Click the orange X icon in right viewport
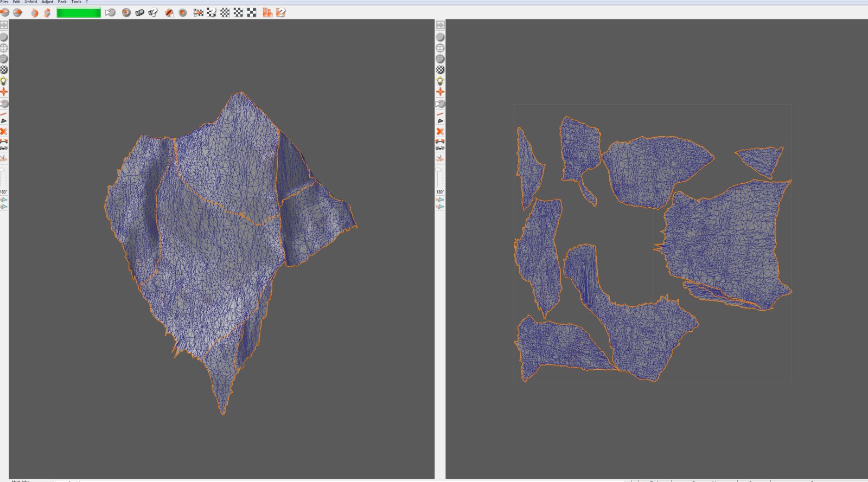 [440, 131]
